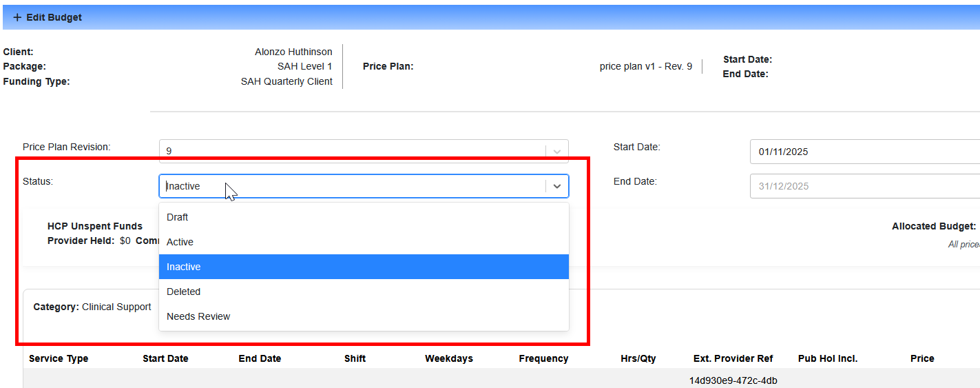Collapse Status dropdown chevron arrow
Screen dimensions: 980x388
(x=557, y=186)
